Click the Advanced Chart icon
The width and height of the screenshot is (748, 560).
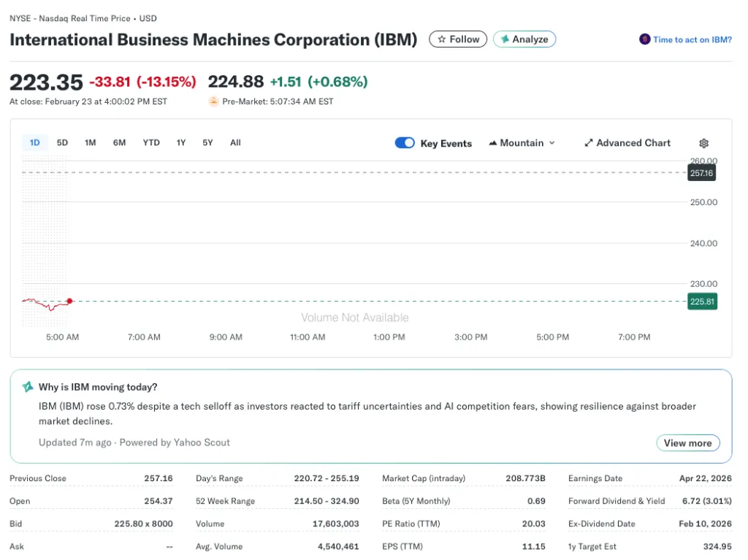tap(589, 143)
